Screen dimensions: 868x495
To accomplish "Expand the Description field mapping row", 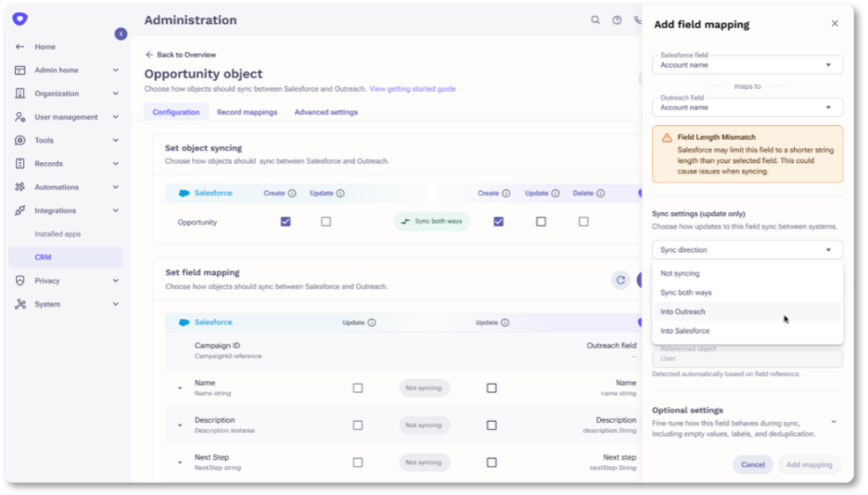I will [x=180, y=425].
